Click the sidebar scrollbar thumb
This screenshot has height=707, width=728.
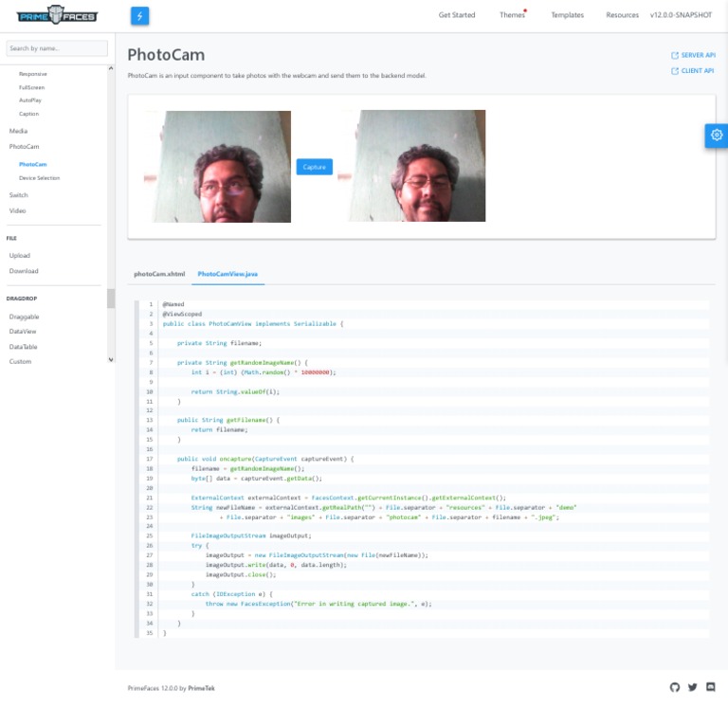pyautogui.click(x=111, y=299)
